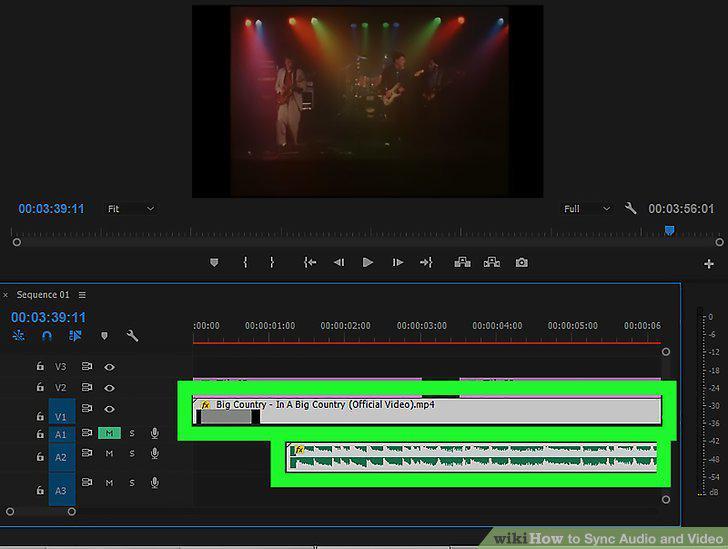Screen dimensions: 728x549
Task: Enable voice-over record on A3
Action: pyautogui.click(x=155, y=483)
